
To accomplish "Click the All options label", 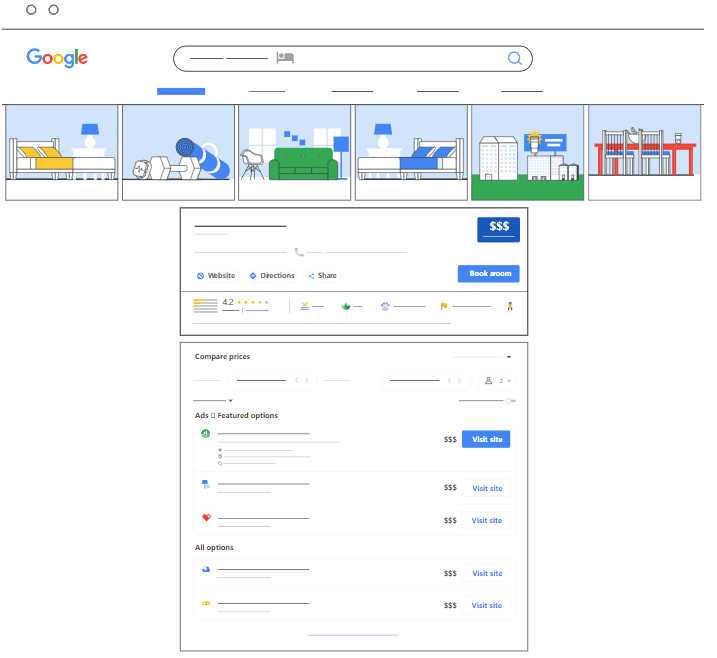I will tap(214, 548).
